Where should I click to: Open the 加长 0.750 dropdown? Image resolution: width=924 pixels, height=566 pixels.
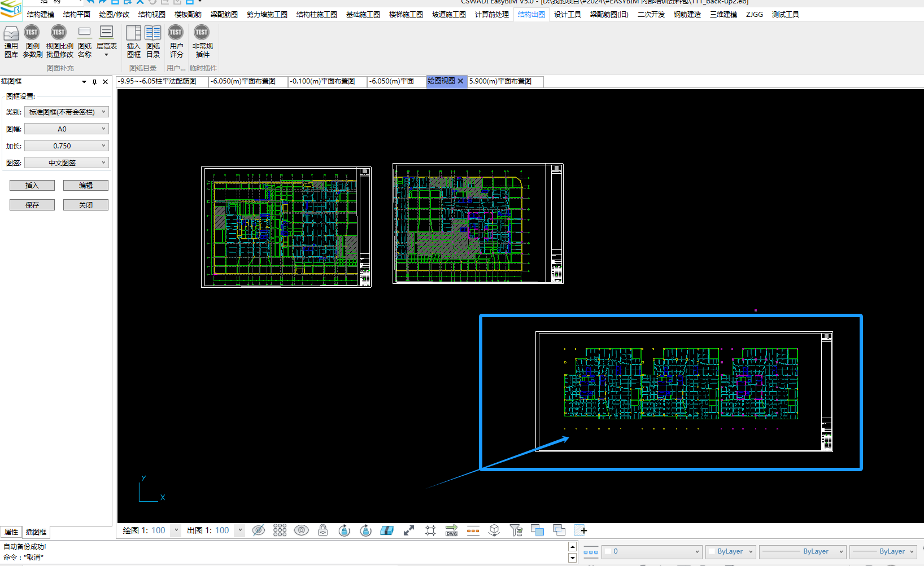pos(66,146)
